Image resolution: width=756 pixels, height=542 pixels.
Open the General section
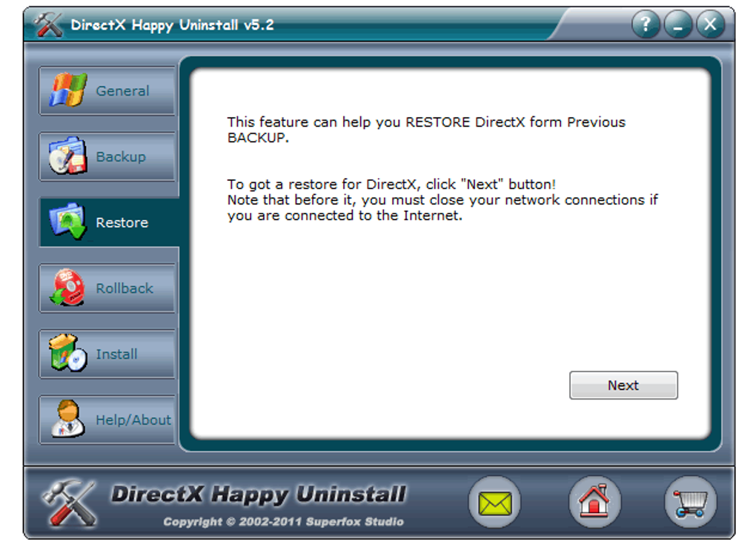click(107, 90)
